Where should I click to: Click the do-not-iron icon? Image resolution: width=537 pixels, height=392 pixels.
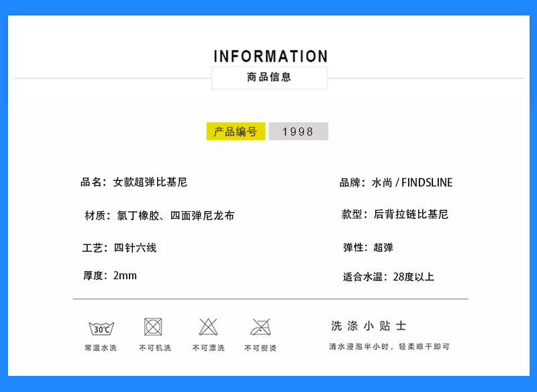click(260, 327)
